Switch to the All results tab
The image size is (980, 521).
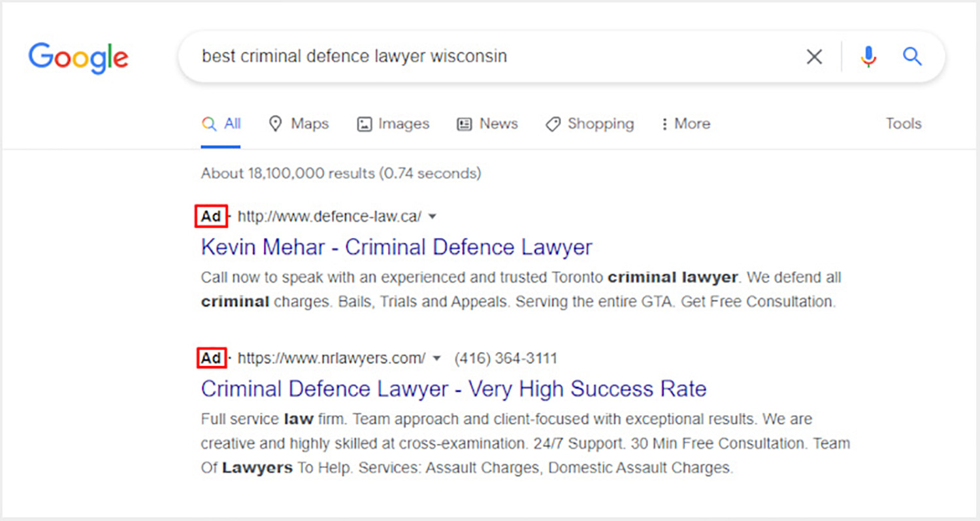coord(221,124)
